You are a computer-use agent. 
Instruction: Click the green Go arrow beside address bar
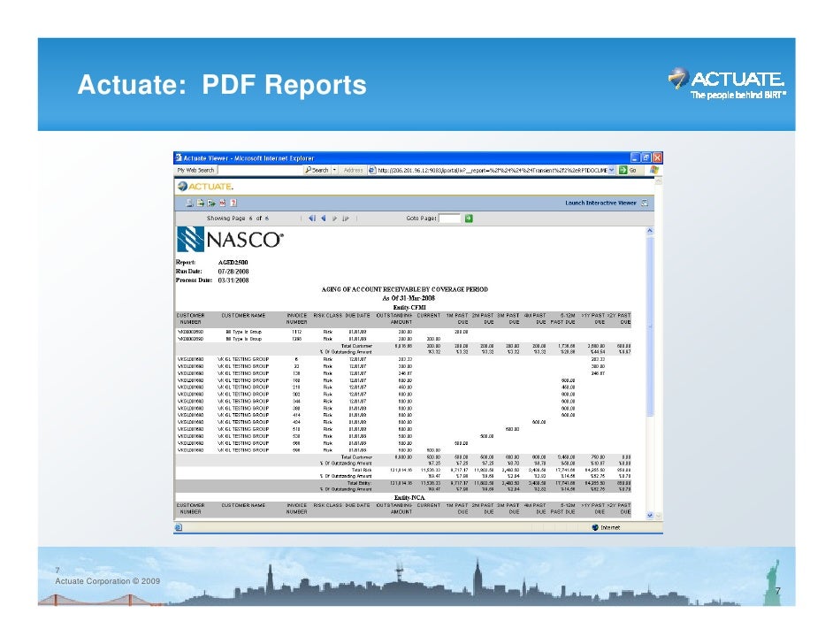pyautogui.click(x=623, y=170)
